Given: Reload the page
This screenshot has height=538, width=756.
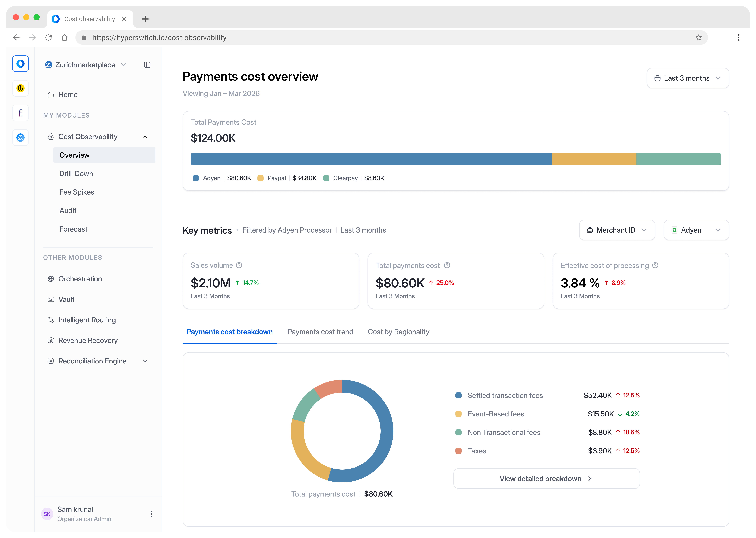Looking at the screenshot, I should (48, 37).
